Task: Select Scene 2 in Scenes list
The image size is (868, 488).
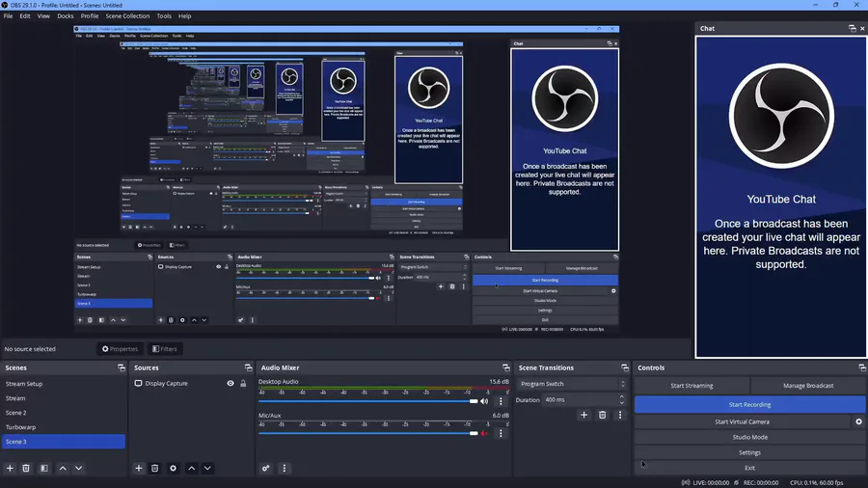Action: click(64, 413)
